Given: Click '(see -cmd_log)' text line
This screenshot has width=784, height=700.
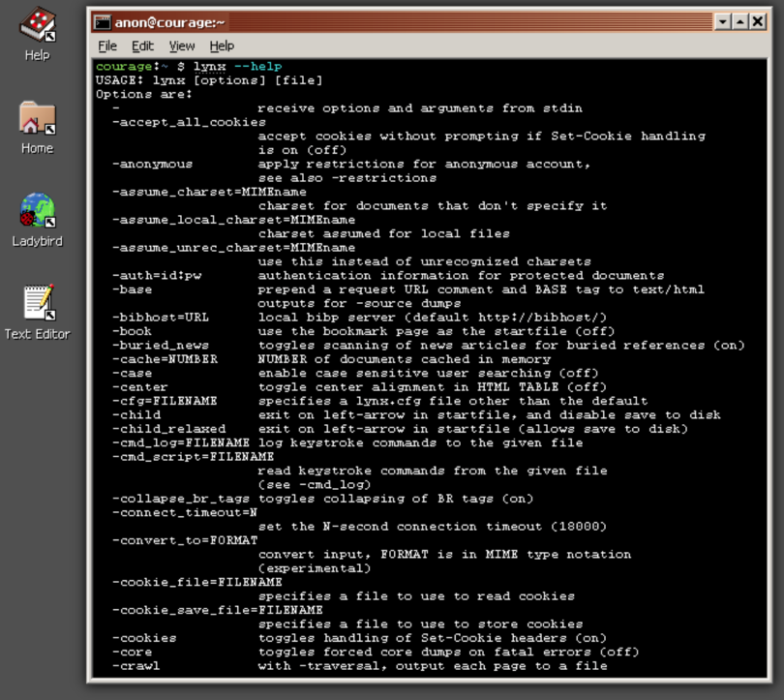Looking at the screenshot, I should click(x=315, y=484).
